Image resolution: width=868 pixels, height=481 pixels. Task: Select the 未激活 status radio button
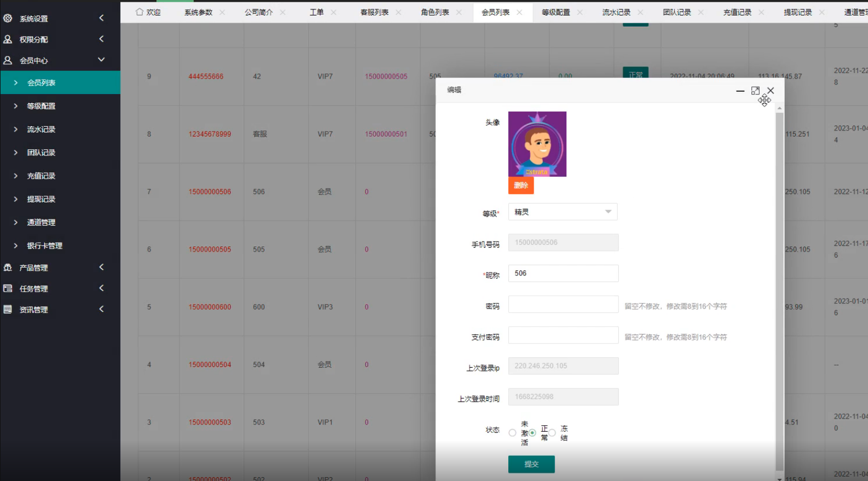coord(512,433)
